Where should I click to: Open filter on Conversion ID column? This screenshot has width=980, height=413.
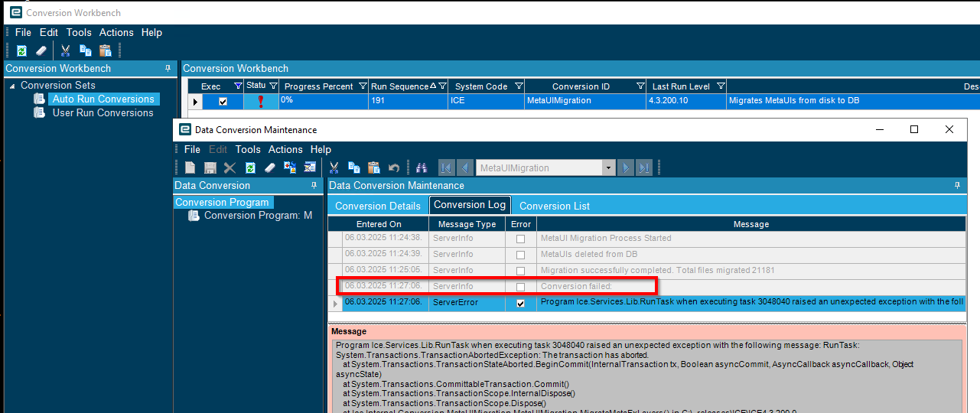(640, 86)
